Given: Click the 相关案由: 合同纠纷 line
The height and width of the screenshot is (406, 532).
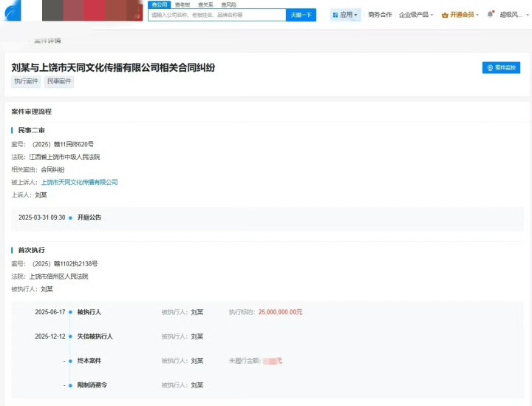Looking at the screenshot, I should (x=38, y=170).
